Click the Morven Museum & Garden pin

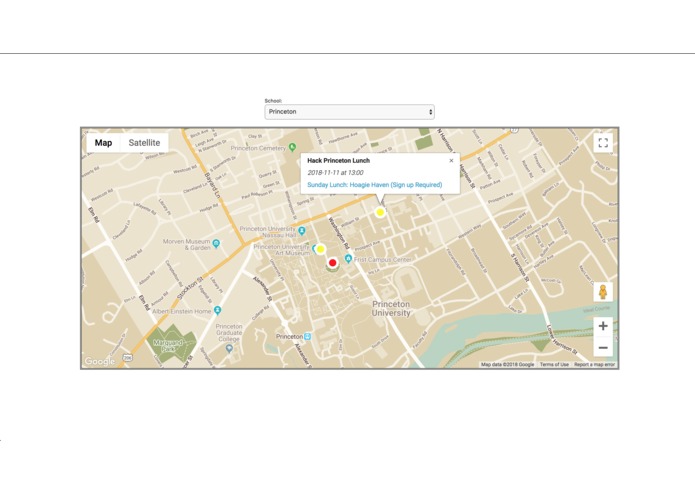coord(216,243)
